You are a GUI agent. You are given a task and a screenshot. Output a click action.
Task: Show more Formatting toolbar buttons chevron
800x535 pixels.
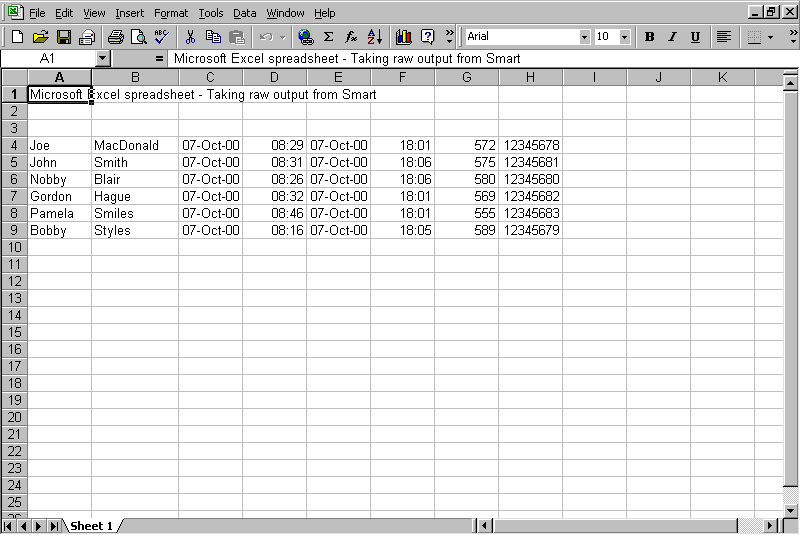tap(793, 37)
